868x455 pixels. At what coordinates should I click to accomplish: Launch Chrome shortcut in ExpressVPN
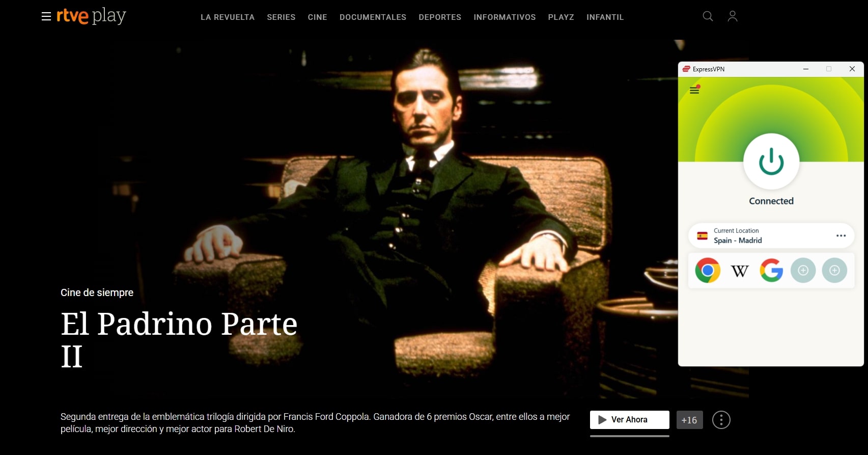click(708, 270)
